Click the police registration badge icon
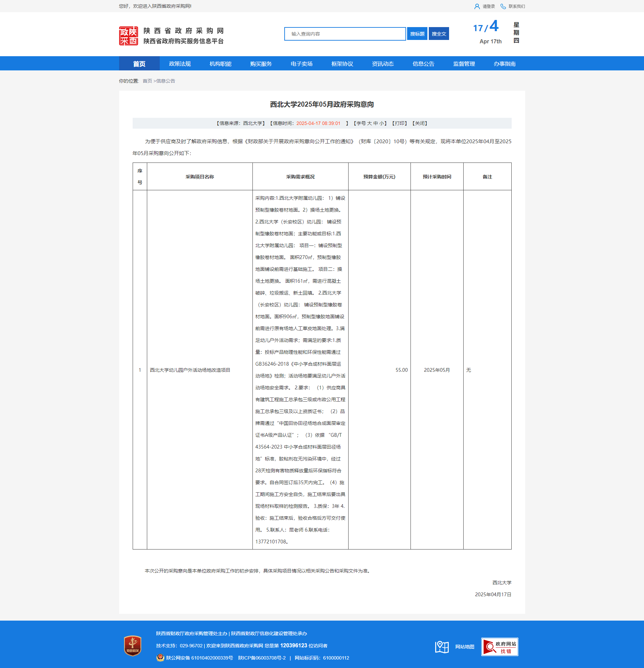This screenshot has width=644, height=668. pyautogui.click(x=160, y=658)
